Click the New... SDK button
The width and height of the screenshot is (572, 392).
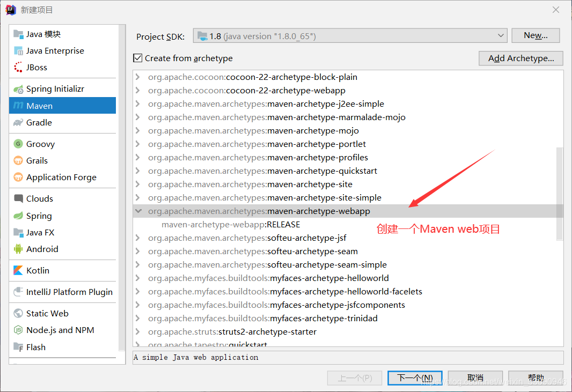click(x=536, y=35)
